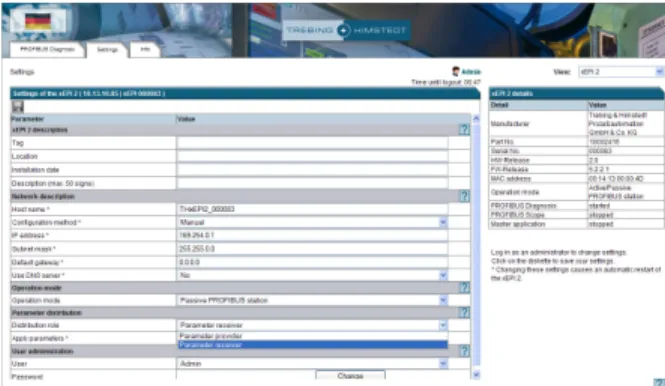Click into the Host name field
Screen dimensions: 665x386
pos(313,209)
